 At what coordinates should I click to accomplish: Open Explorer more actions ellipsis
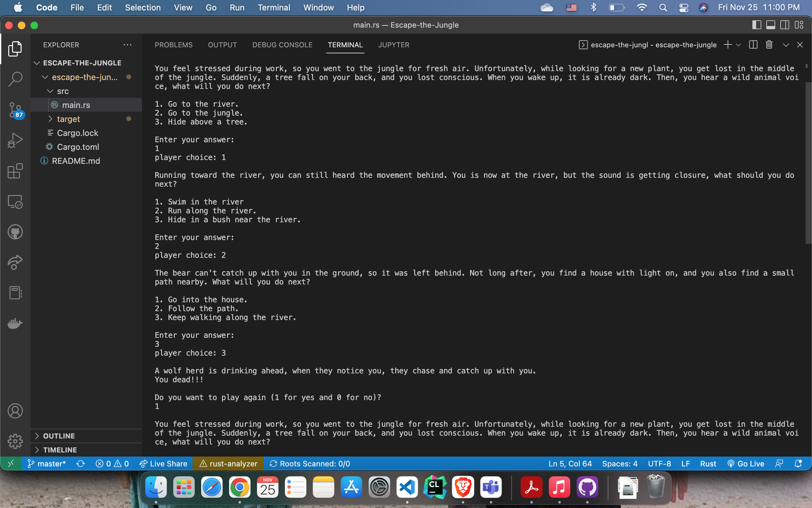128,45
